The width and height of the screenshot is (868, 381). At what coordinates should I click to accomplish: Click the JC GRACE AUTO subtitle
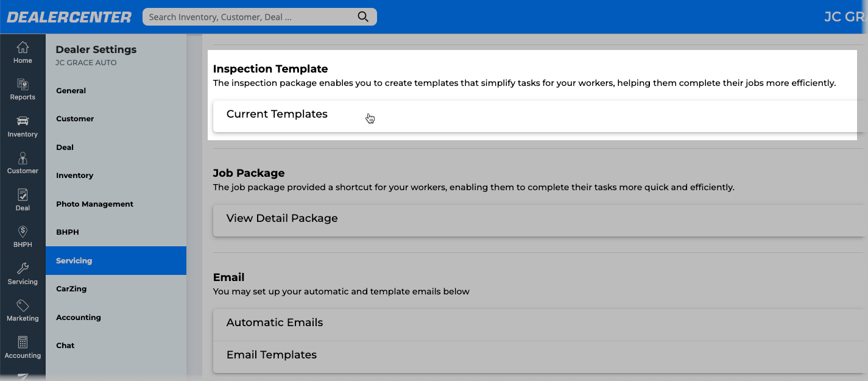point(86,63)
